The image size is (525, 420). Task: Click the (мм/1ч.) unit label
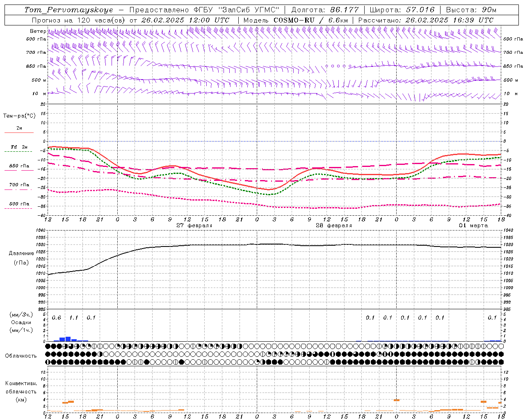[21, 330]
